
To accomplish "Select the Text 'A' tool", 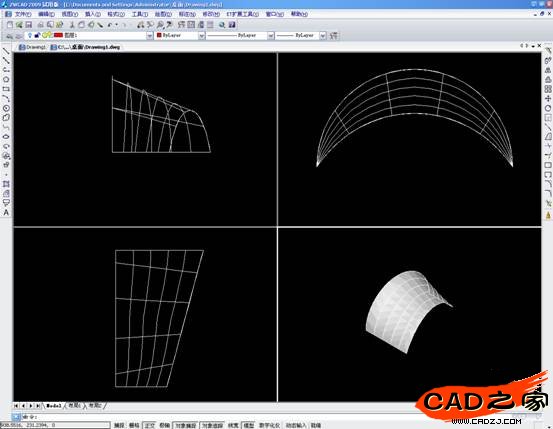I will 6,212.
